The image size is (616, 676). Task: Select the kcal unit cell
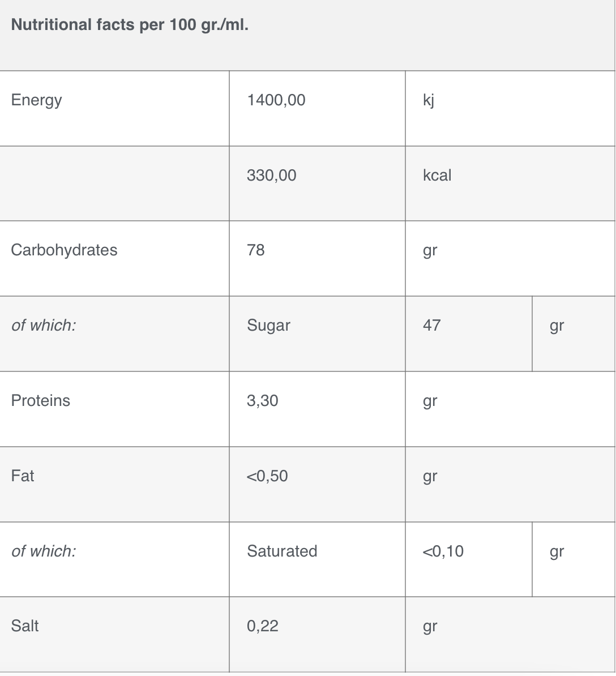tap(437, 175)
